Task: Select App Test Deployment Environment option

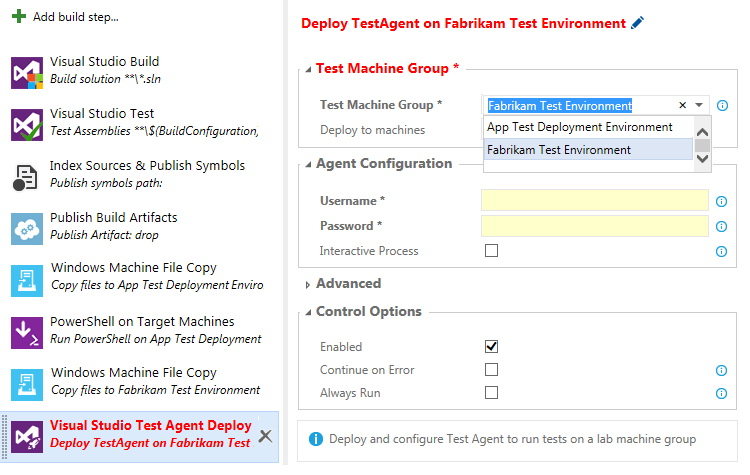Action: 579,127
